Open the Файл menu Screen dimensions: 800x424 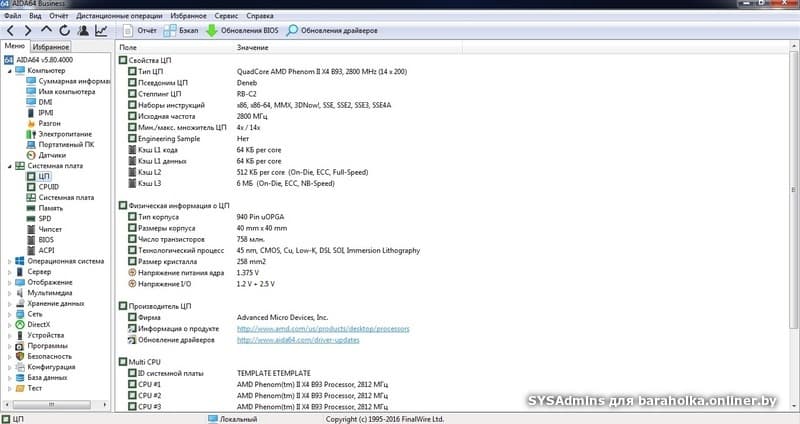13,16
